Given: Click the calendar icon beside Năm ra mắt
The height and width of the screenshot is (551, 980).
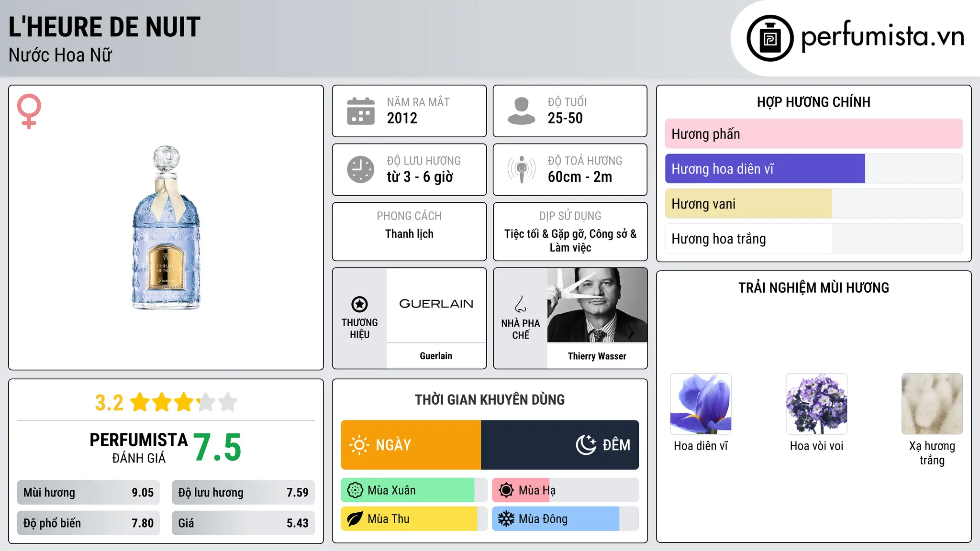Looking at the screenshot, I should (361, 111).
